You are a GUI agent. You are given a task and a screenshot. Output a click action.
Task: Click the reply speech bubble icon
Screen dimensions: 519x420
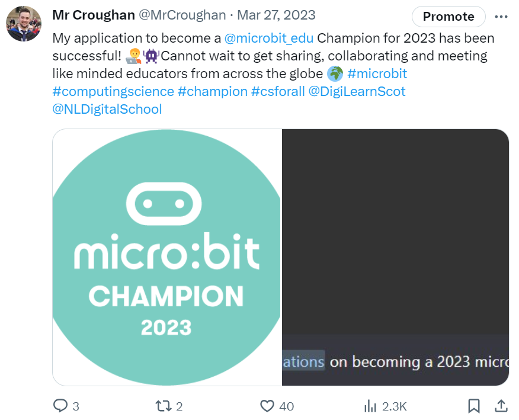click(x=61, y=406)
